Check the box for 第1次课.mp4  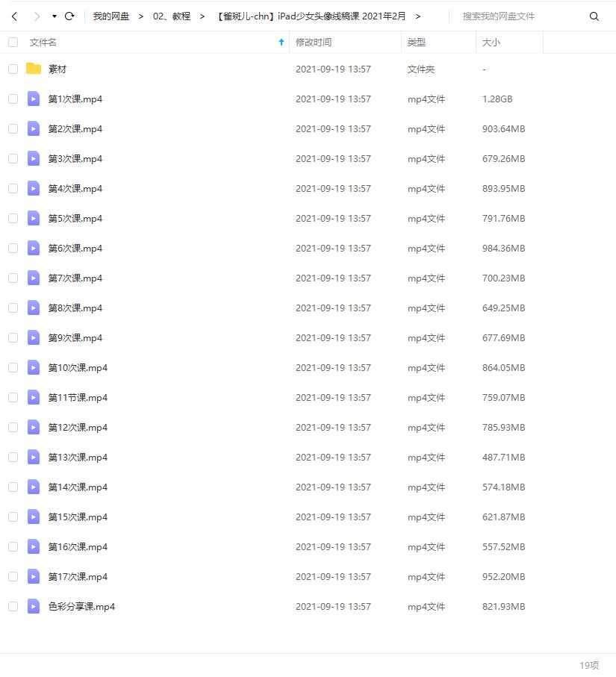coord(13,99)
